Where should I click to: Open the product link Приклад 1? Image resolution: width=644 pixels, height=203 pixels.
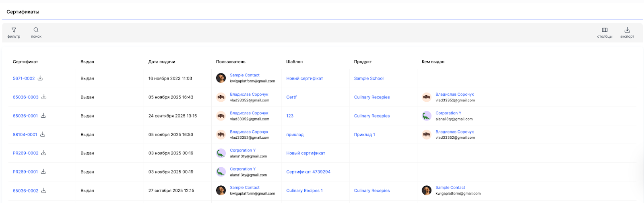point(364,135)
